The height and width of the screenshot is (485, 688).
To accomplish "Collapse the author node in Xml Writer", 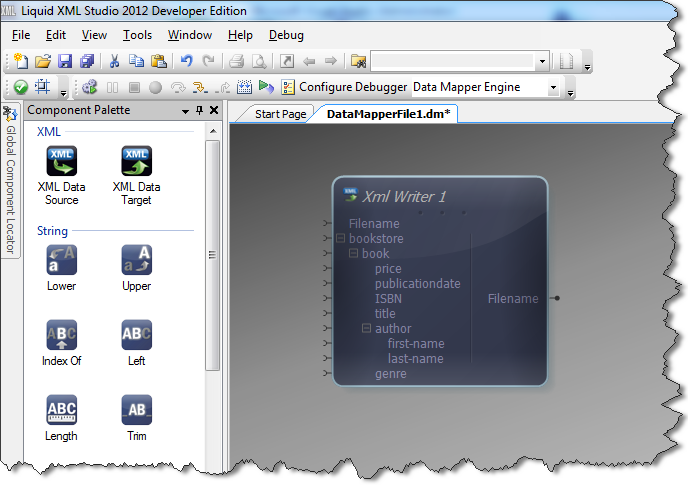I will (366, 328).
